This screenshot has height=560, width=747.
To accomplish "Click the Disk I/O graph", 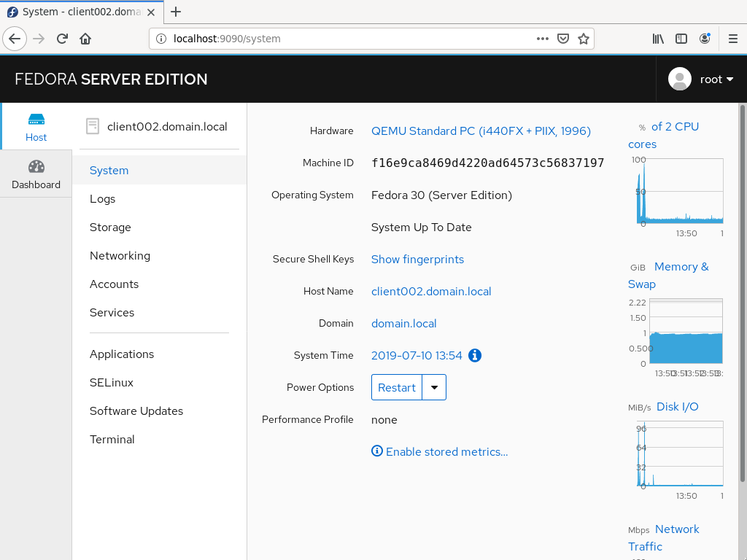I will click(680, 454).
